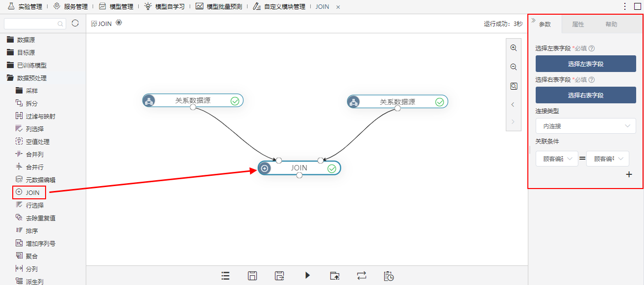Image resolution: width=644 pixels, height=285 pixels.
Task: Click the 选择右表字段 button
Action: tap(586, 95)
